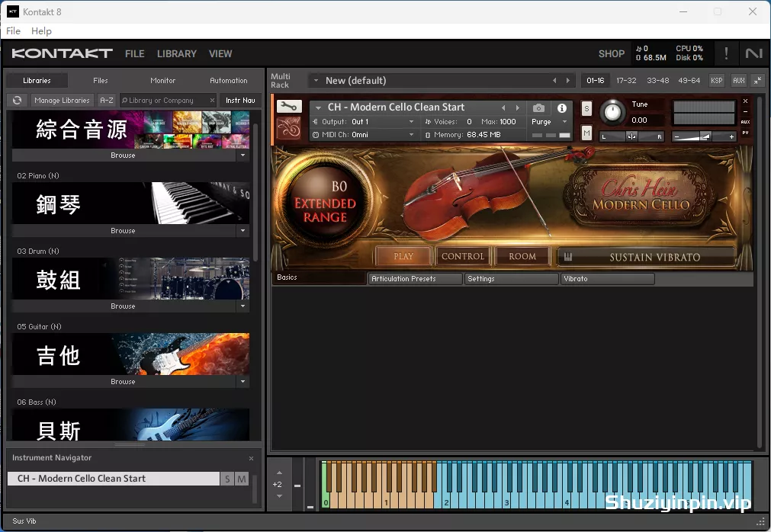771x532 pixels.
Task: Open the Purge dropdown menu
Action: pyautogui.click(x=550, y=122)
